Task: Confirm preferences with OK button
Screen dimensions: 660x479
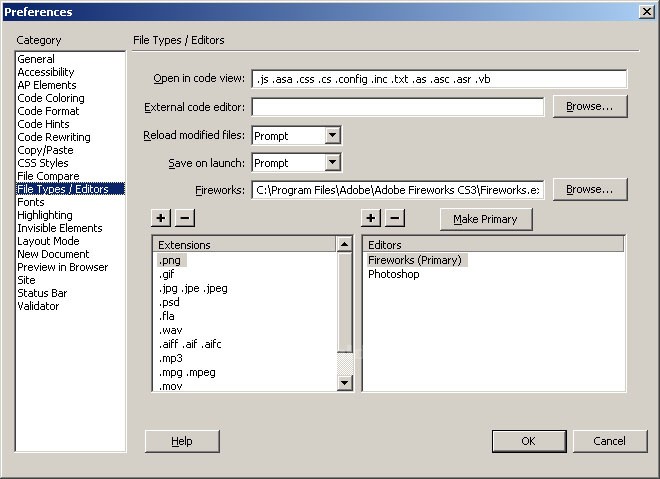Action: [528, 441]
